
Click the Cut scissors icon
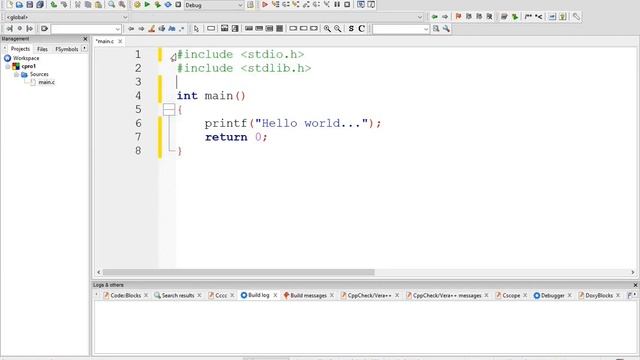78,5
